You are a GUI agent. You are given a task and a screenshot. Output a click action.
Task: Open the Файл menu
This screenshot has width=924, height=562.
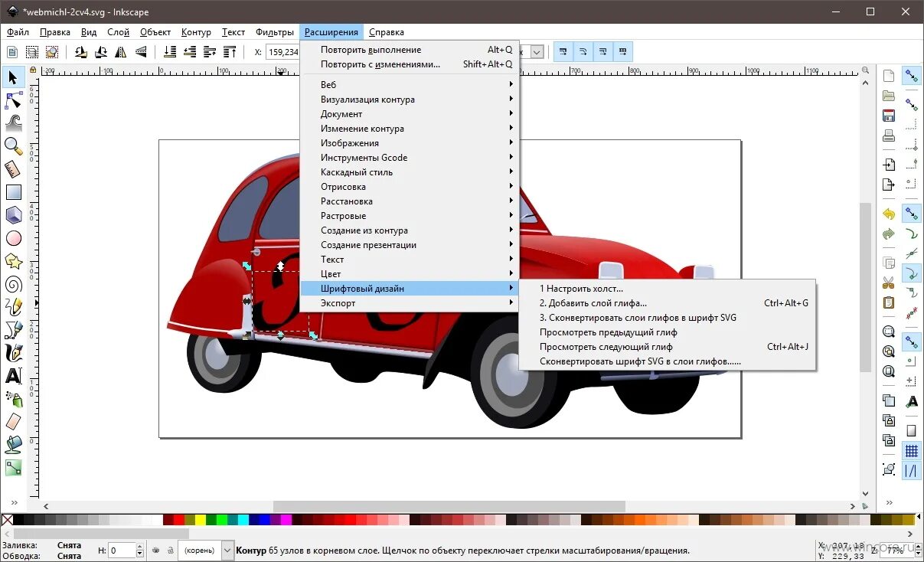point(17,31)
